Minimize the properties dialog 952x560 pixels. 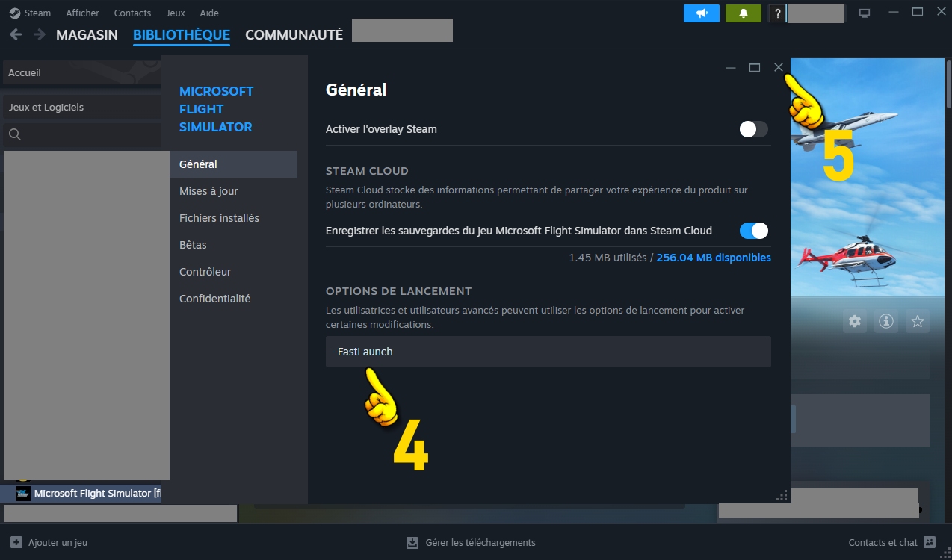(x=731, y=68)
